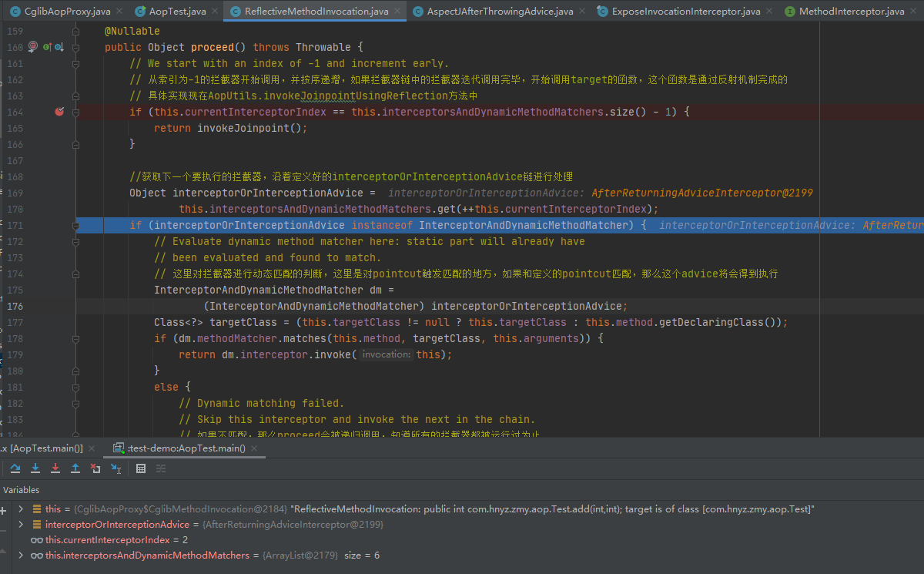Click the stack icon next to the 'this' variable
This screenshot has height=574, width=924.
(x=37, y=509)
